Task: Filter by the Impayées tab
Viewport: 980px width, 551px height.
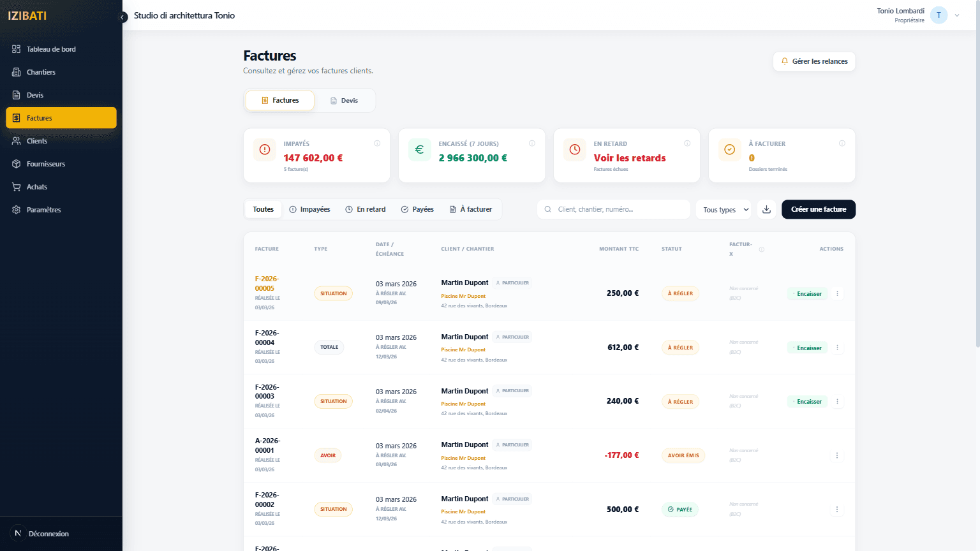Action: (x=309, y=209)
